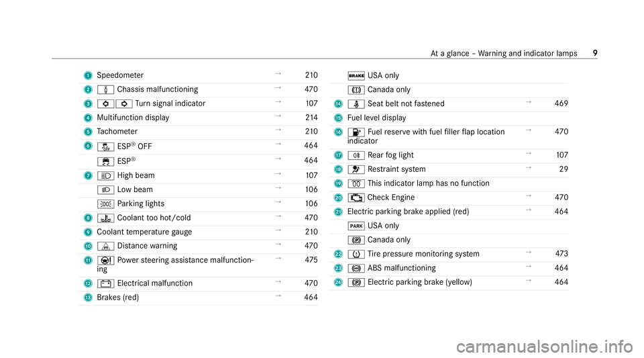Open page 473 for Tire pressure monitoring

pos(561,254)
